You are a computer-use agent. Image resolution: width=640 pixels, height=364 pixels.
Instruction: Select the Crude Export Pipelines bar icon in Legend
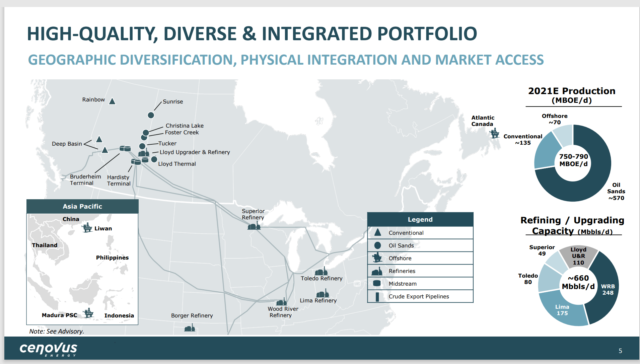tap(377, 297)
